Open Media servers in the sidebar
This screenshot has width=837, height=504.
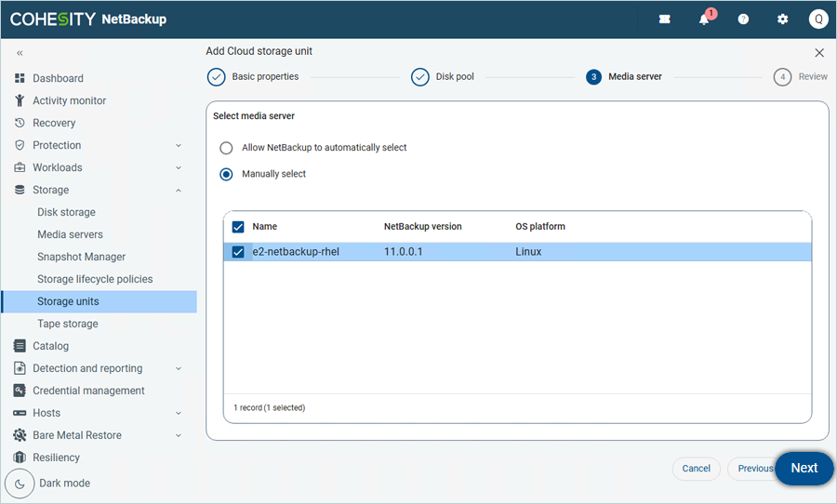[70, 234]
